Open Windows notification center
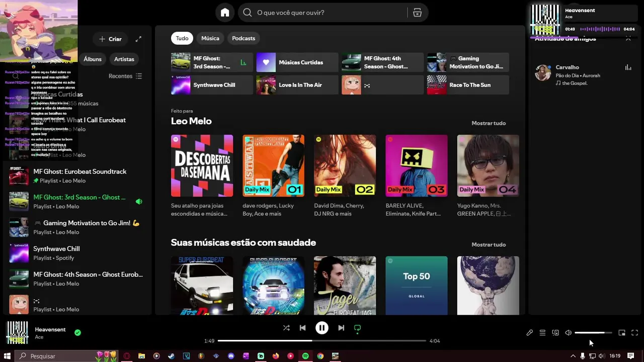The image size is (644, 362). point(630,356)
